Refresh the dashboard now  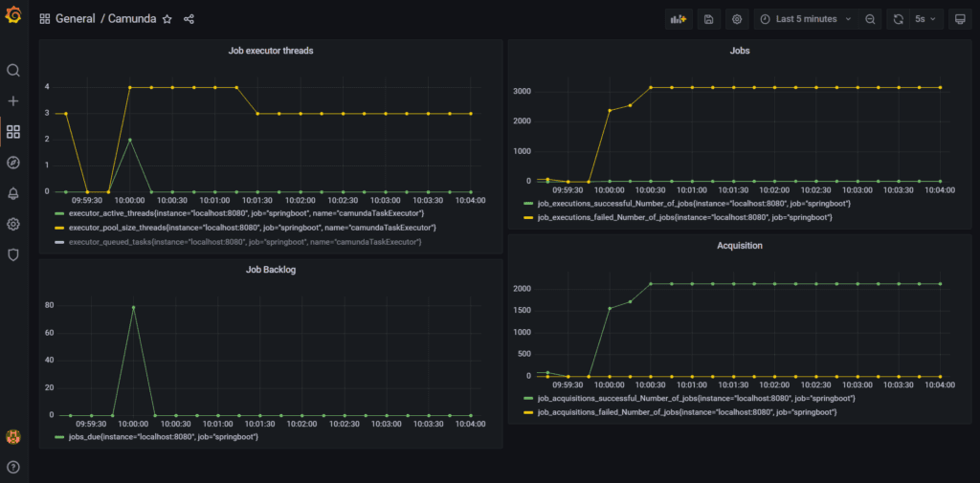click(x=898, y=19)
